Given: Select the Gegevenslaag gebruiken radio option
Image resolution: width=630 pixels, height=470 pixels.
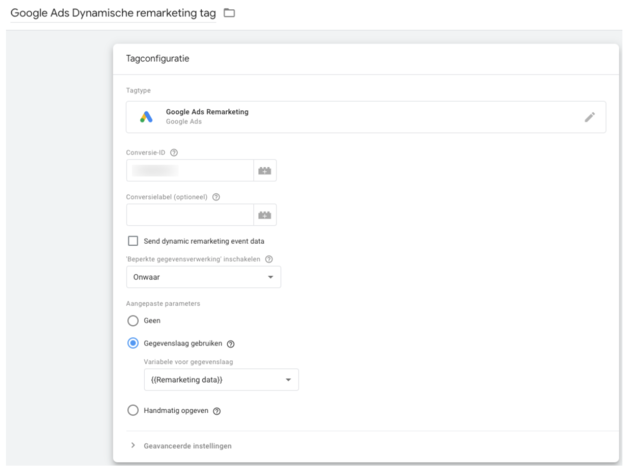Looking at the screenshot, I should (x=133, y=343).
